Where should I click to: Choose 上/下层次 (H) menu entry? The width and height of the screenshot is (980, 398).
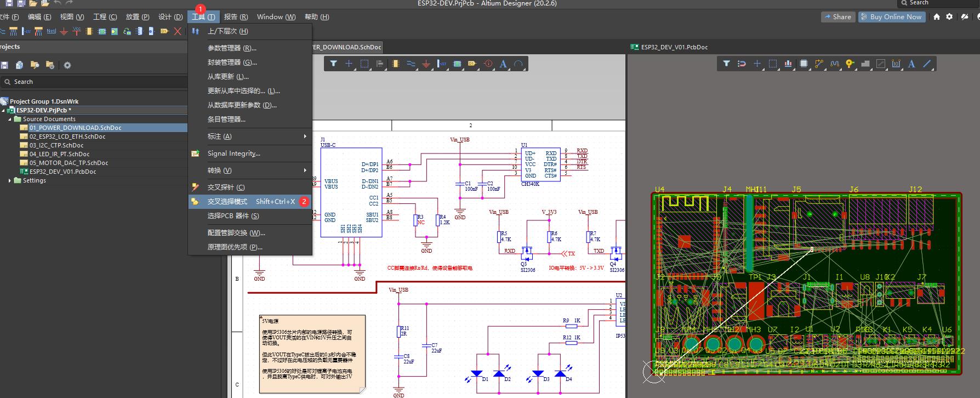250,31
